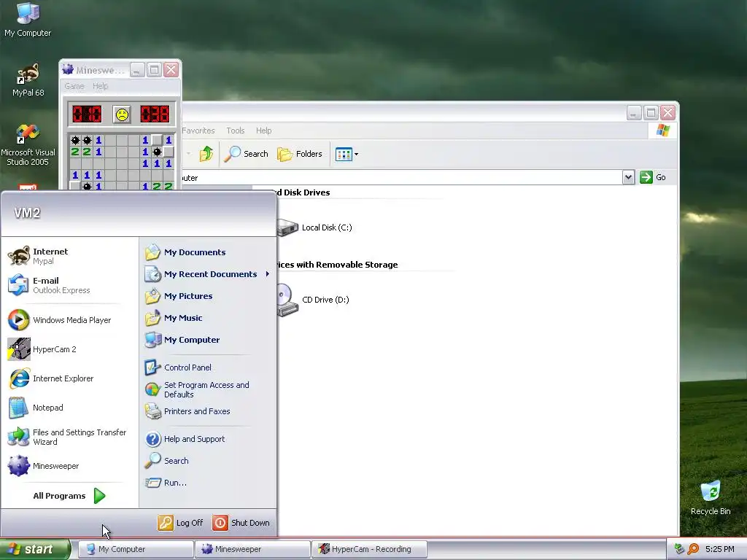Open the Recycle Bin on the desktop
The image size is (747, 560).
[711, 498]
